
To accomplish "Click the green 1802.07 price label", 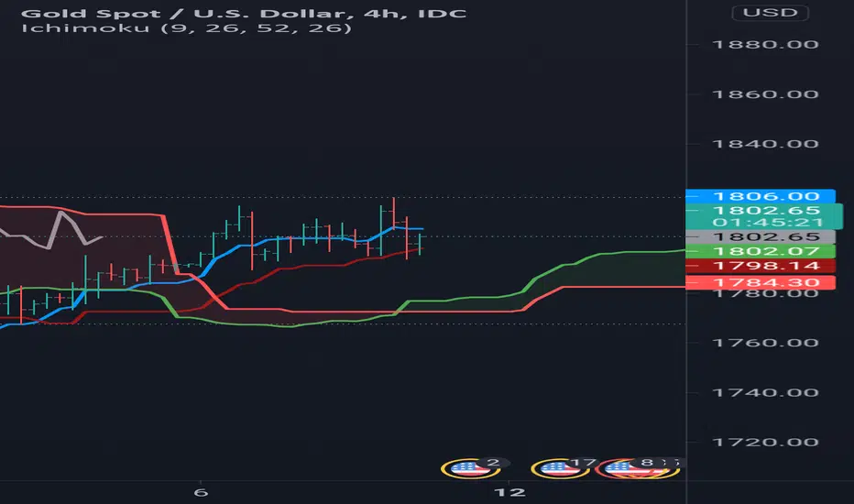I will 761,251.
